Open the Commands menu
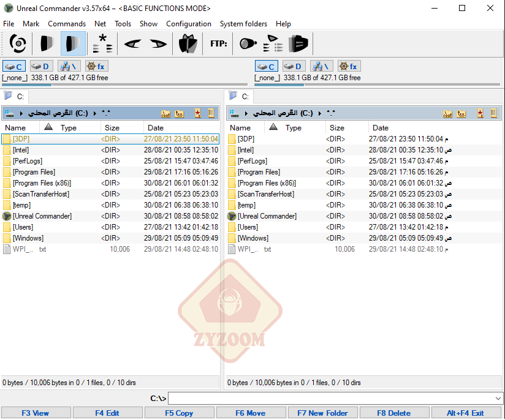The width and height of the screenshot is (505, 420). (x=67, y=24)
